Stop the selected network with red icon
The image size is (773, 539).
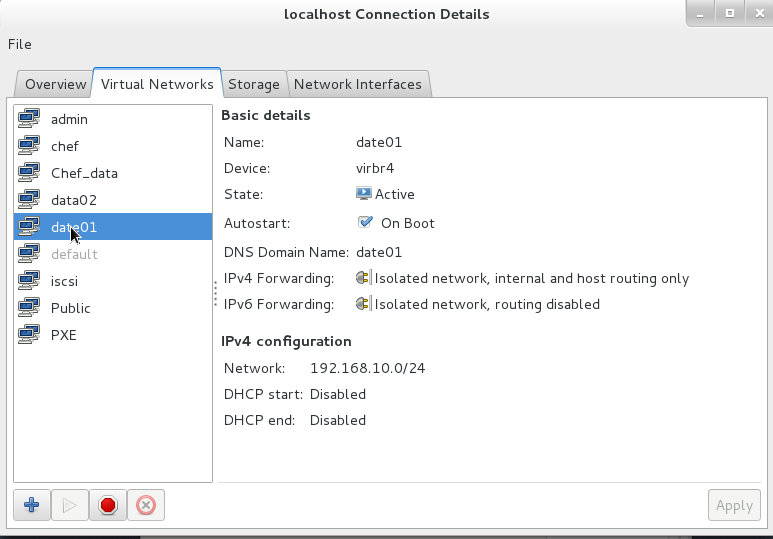pyautogui.click(x=107, y=505)
